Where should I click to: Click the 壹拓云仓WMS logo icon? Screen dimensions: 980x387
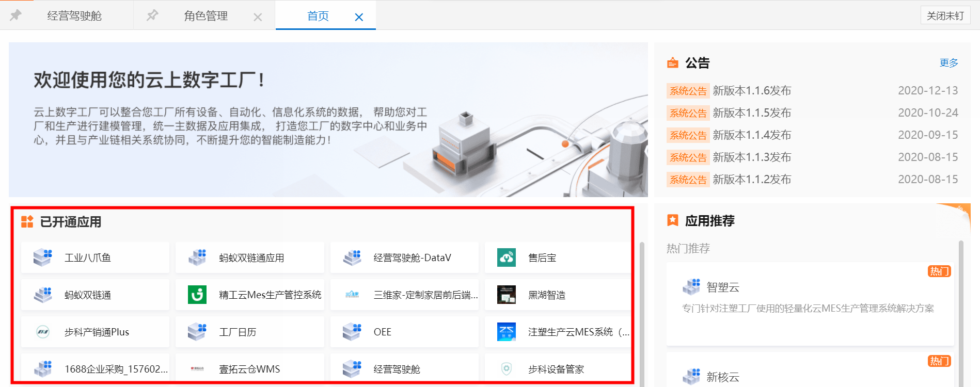[x=197, y=369]
